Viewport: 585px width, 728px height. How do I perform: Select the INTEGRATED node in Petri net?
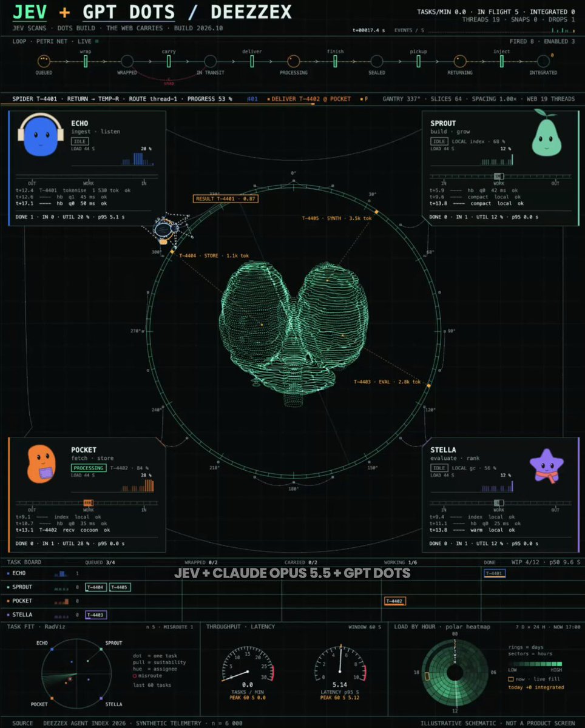(x=543, y=61)
